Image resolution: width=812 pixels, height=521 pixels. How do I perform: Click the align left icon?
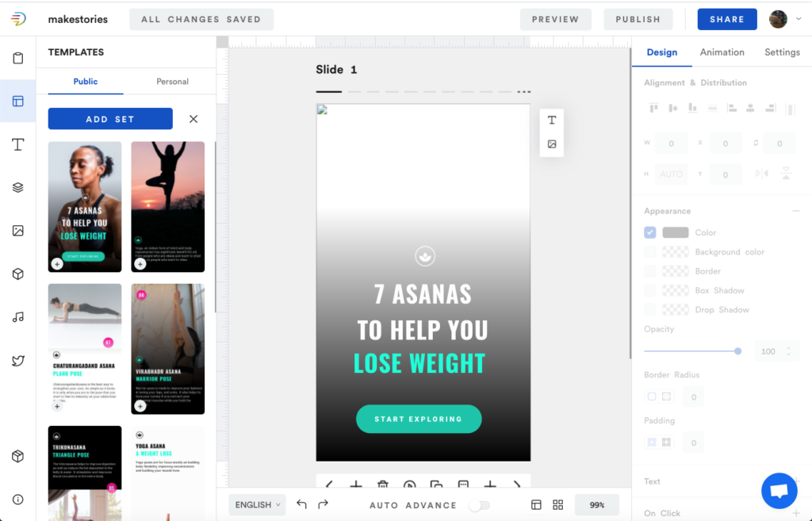pyautogui.click(x=732, y=108)
